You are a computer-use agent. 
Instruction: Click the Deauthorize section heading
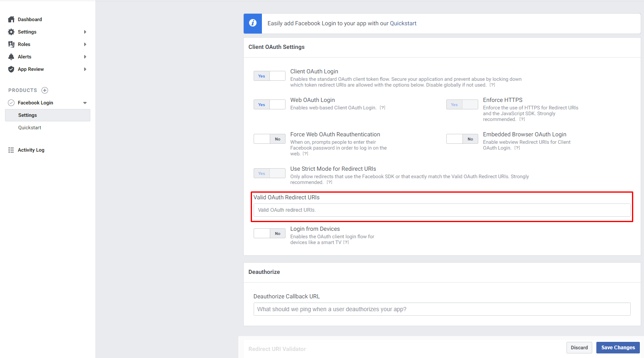coord(264,272)
